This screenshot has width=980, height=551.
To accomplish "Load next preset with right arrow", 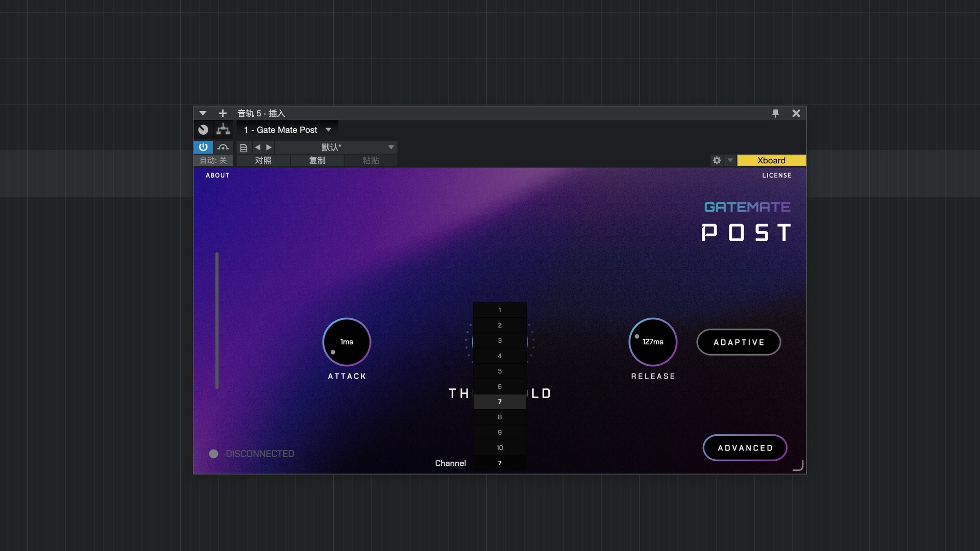I will click(x=269, y=147).
